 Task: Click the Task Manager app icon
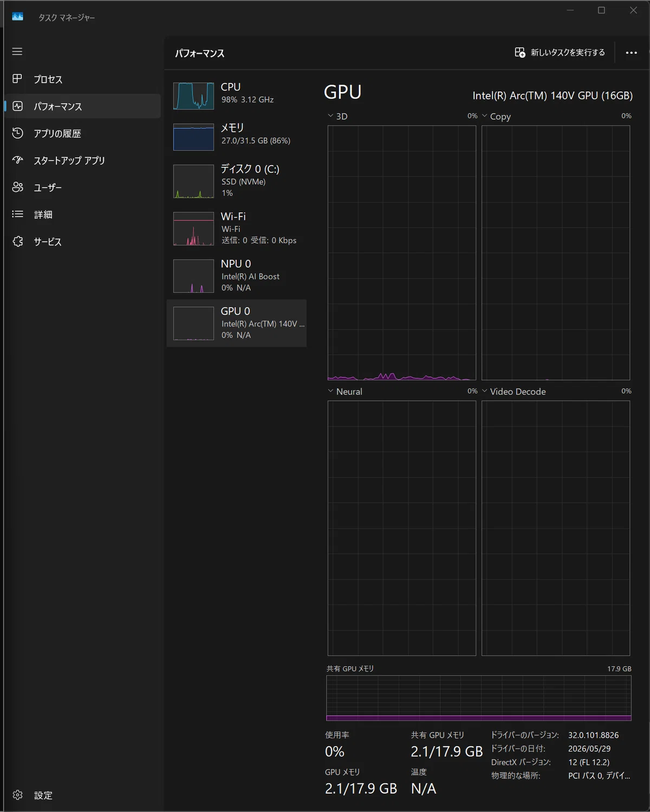pos(17,17)
